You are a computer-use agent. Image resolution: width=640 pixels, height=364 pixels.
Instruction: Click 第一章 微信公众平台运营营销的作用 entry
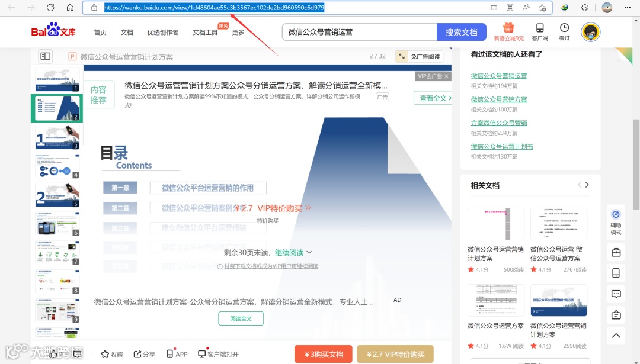click(x=185, y=188)
